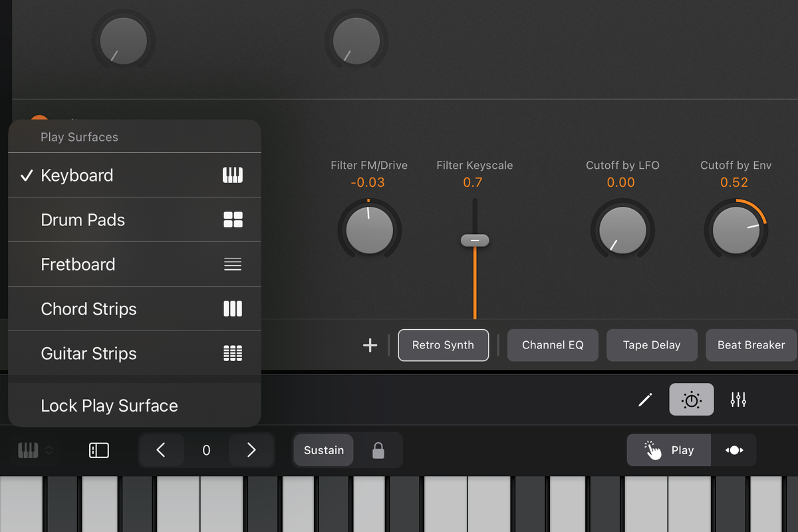Select the pencil edit icon
The height and width of the screenshot is (532, 798).
[644, 399]
